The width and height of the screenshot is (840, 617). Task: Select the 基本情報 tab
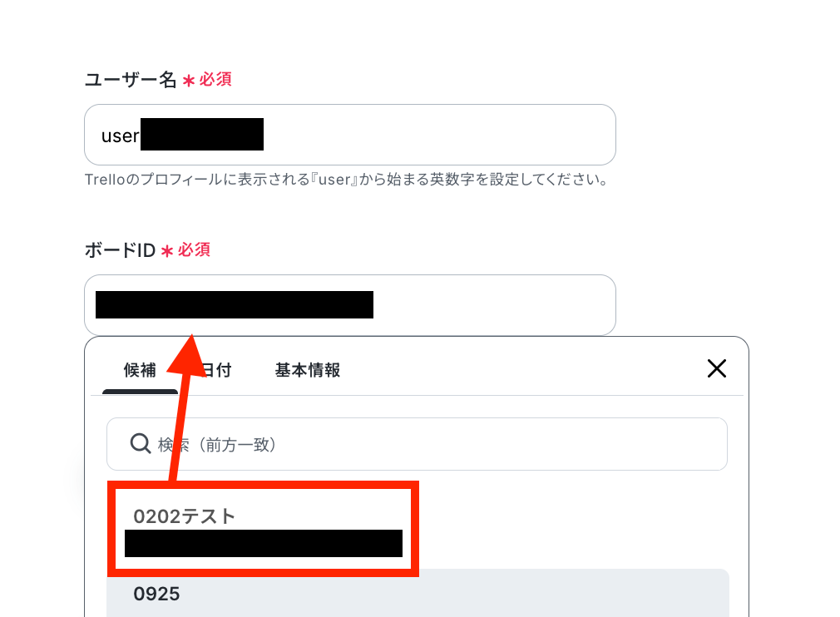point(308,370)
